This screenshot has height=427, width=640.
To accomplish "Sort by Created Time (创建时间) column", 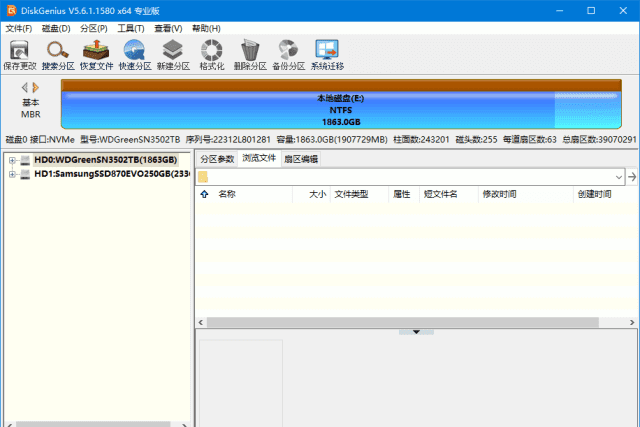I will [x=606, y=194].
